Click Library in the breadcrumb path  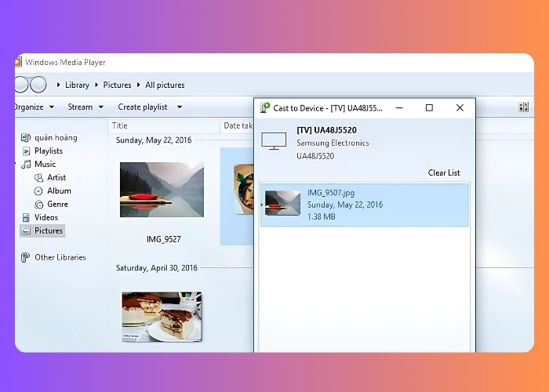[x=77, y=85]
